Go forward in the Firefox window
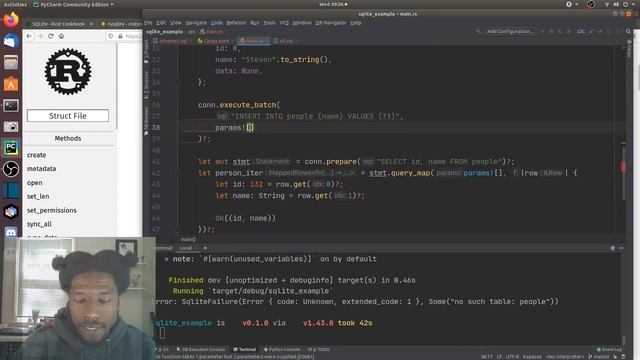This screenshot has height=360, width=640. click(40, 36)
